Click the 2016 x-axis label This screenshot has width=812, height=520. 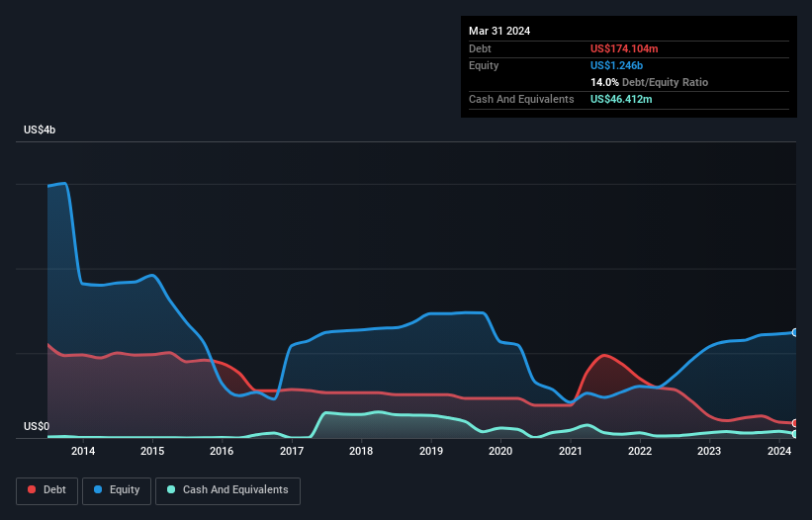pyautogui.click(x=222, y=451)
